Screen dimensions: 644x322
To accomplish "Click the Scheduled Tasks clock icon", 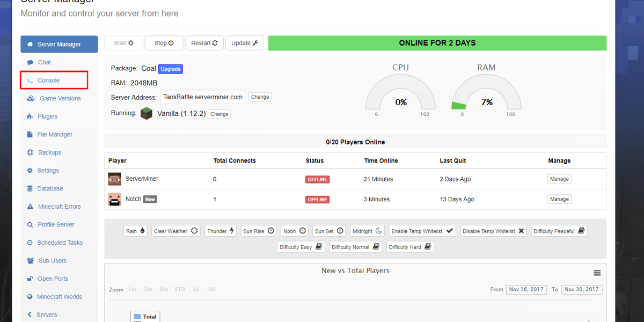I will (30, 243).
